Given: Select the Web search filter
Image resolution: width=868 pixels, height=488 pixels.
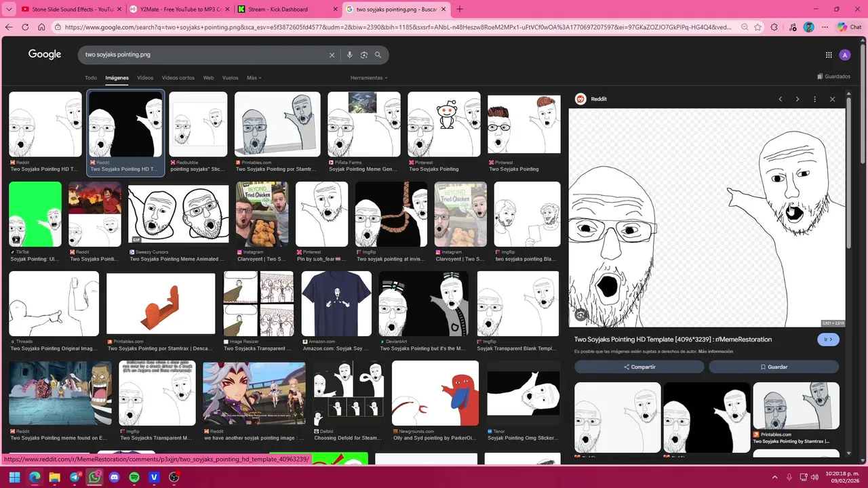Looking at the screenshot, I should click(x=208, y=78).
